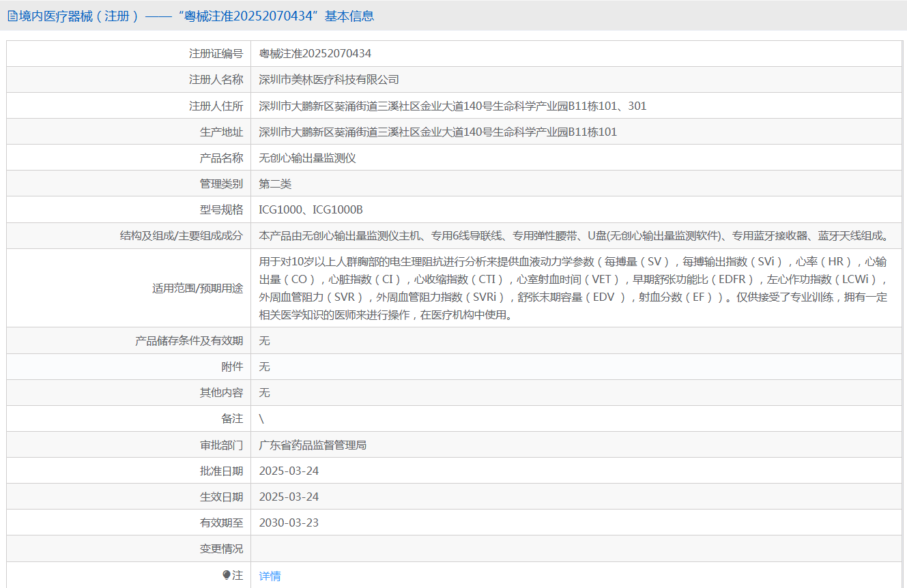The image size is (907, 588).
Task: Click the document icon in the page header
Action: click(x=12, y=16)
